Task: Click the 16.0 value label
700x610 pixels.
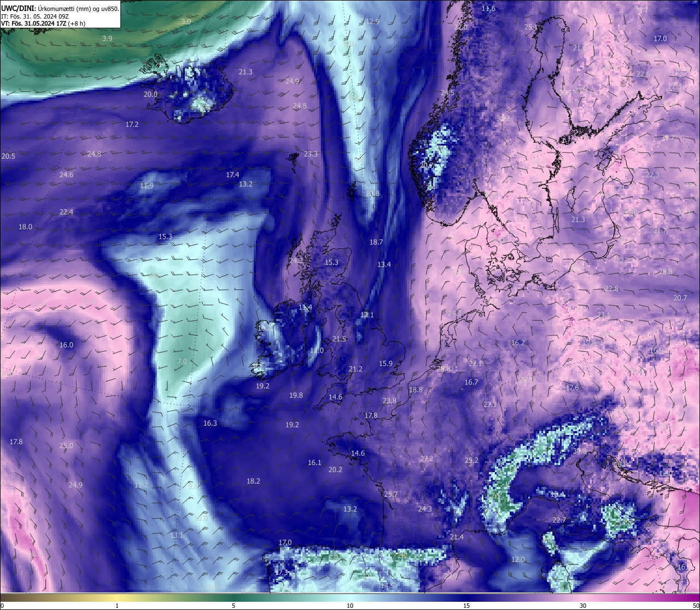Action: coord(66,345)
